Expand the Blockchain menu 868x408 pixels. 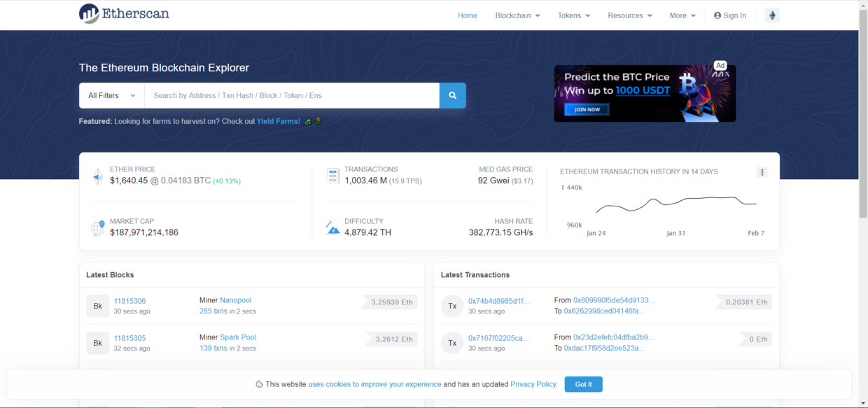pyautogui.click(x=517, y=15)
